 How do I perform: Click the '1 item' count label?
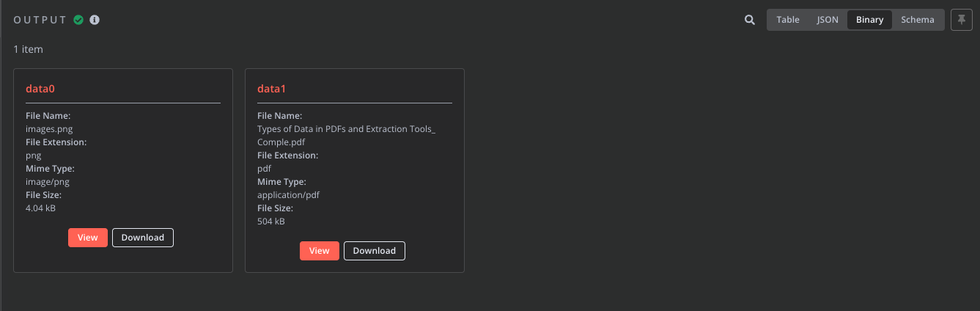coord(29,49)
